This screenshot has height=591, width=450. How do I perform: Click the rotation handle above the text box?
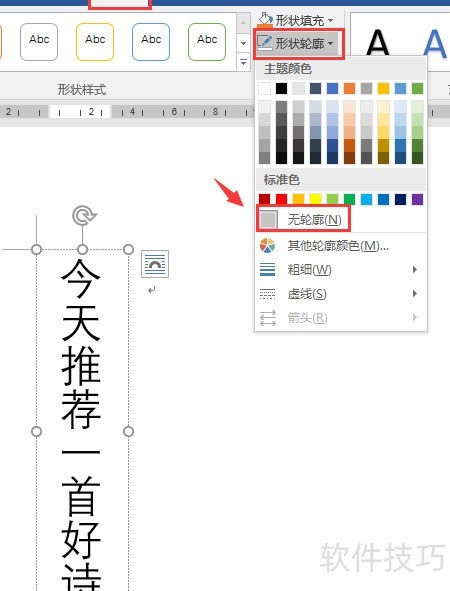point(83,216)
